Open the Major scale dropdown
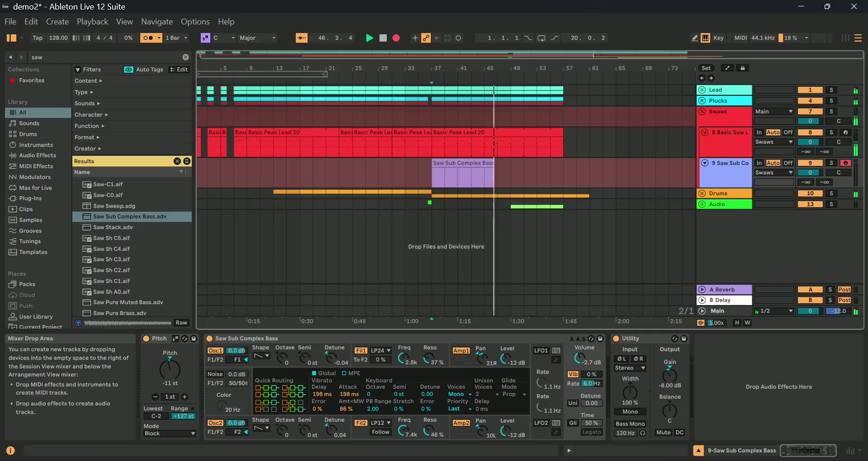 click(x=257, y=38)
